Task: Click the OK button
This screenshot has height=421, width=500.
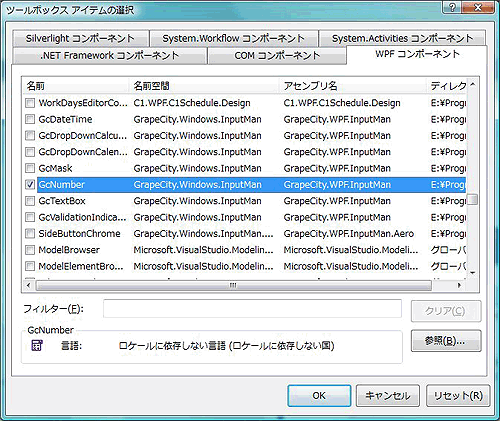Action: [319, 396]
